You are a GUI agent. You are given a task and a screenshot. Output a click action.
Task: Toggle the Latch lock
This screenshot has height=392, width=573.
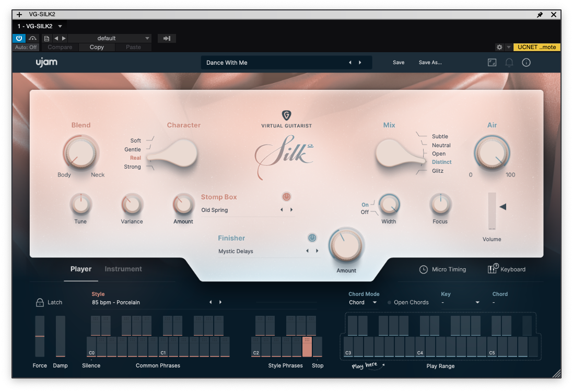40,303
